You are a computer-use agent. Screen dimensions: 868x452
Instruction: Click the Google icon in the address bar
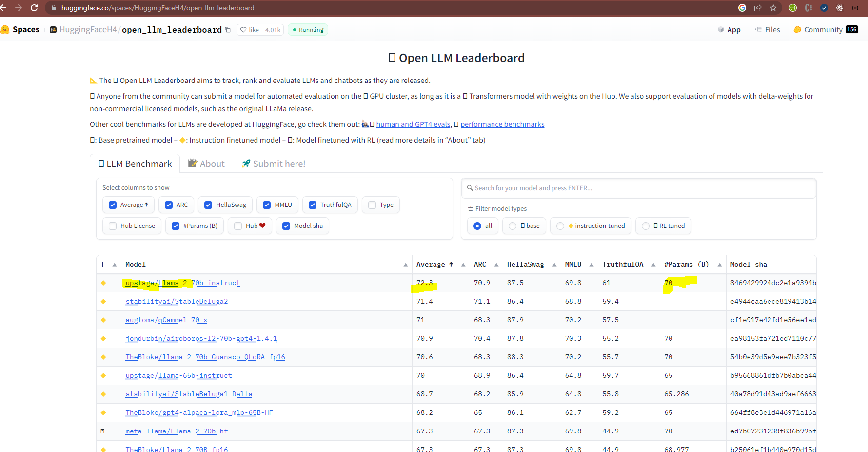click(x=742, y=8)
